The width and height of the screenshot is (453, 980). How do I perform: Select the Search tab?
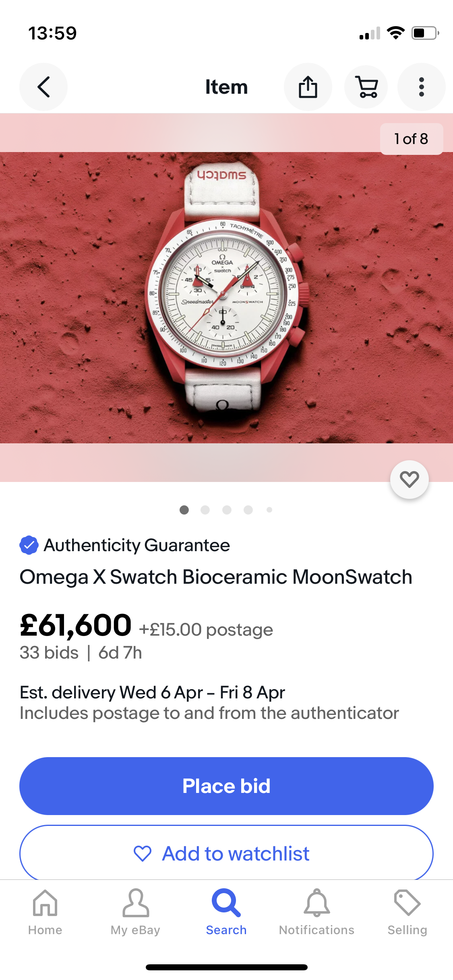click(226, 912)
